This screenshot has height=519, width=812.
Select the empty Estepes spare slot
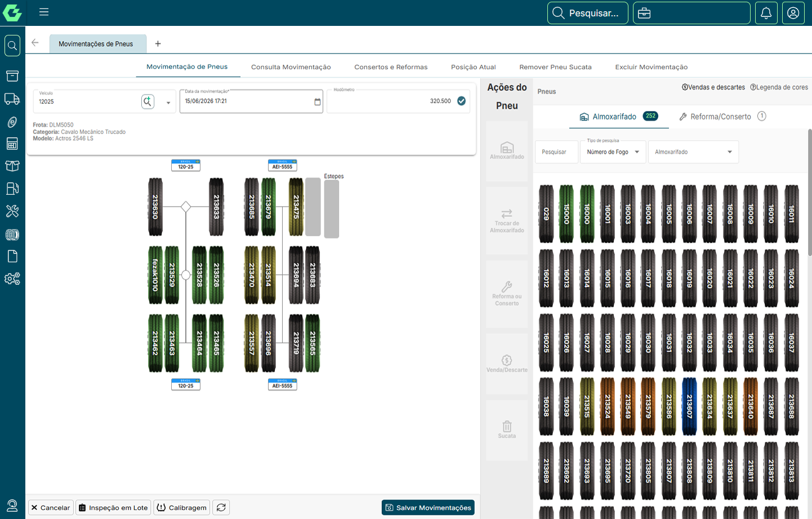(x=332, y=209)
